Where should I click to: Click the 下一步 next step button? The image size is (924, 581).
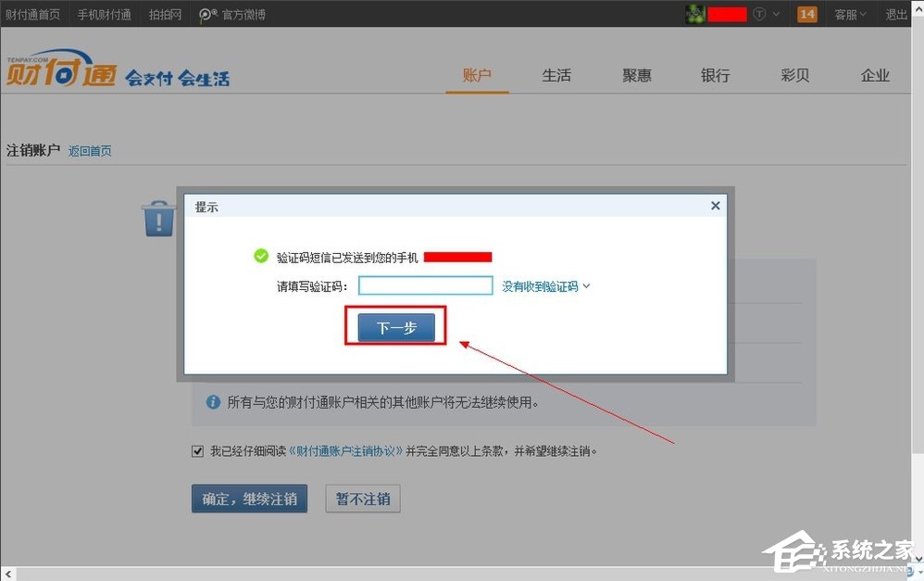394,327
